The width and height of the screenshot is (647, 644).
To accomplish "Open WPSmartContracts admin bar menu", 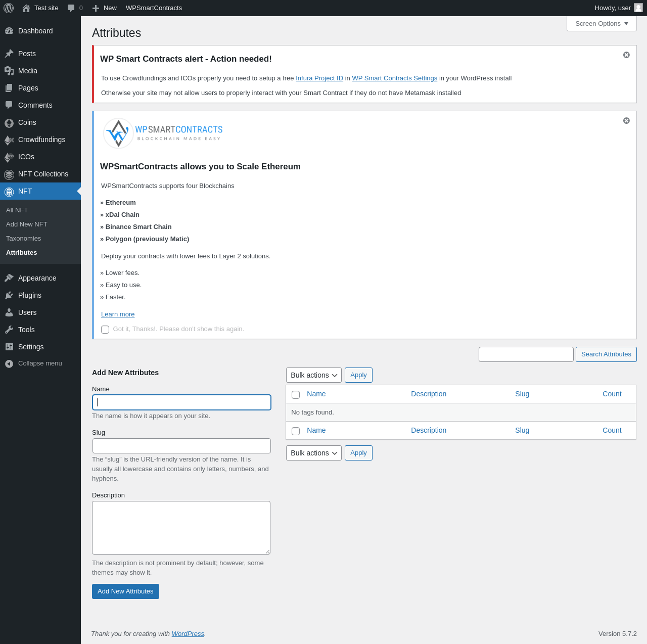I will pos(154,8).
